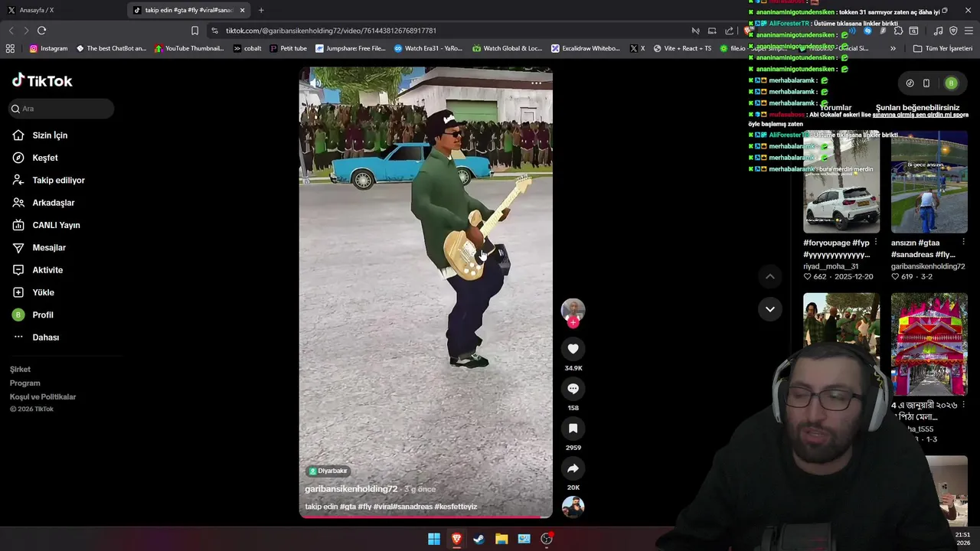Open YouTube Thumbnail bookmark

pyautogui.click(x=189, y=48)
